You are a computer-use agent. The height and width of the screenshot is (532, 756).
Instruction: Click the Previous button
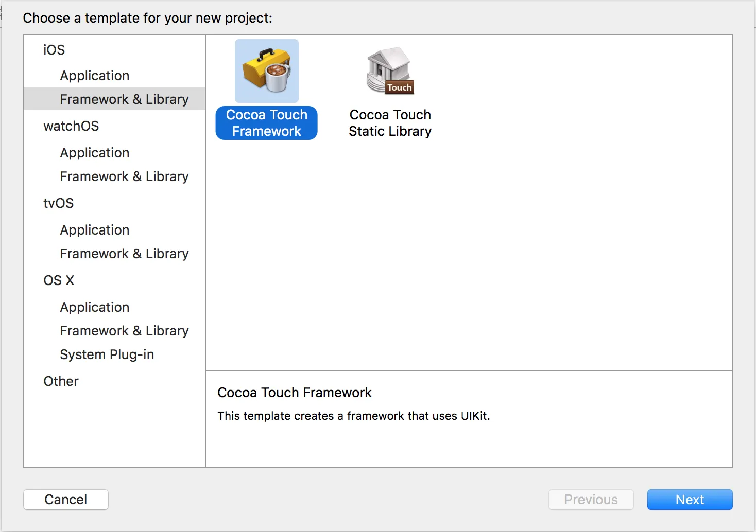[591, 500]
